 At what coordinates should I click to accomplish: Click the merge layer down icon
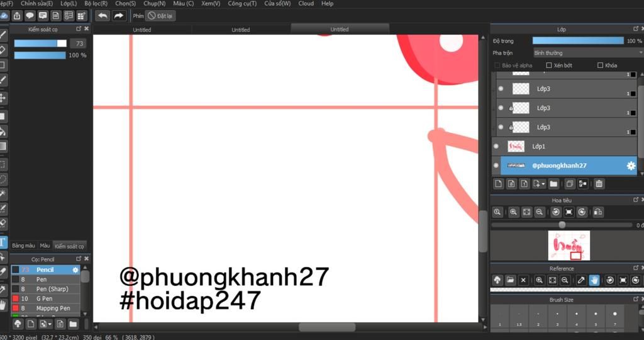point(582,184)
